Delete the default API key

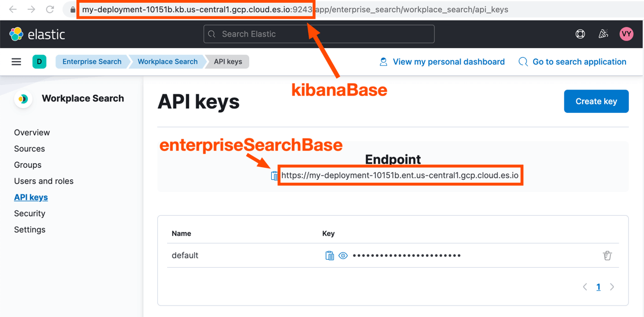[x=607, y=256]
